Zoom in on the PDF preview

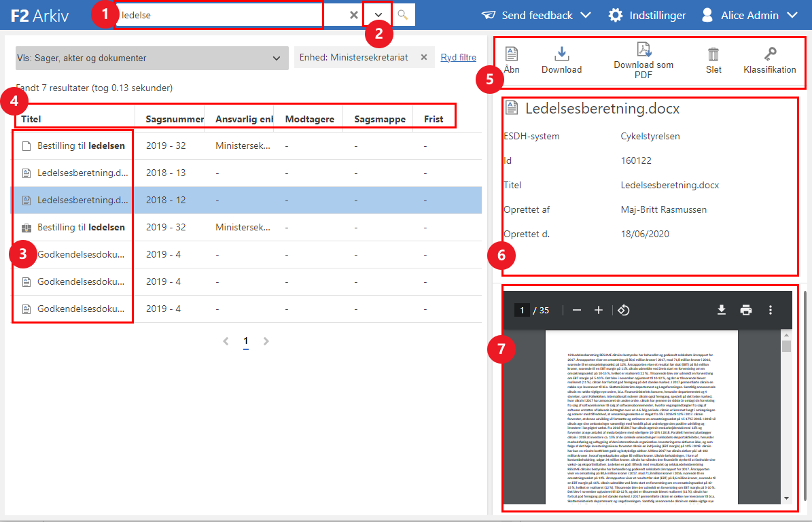coord(599,310)
